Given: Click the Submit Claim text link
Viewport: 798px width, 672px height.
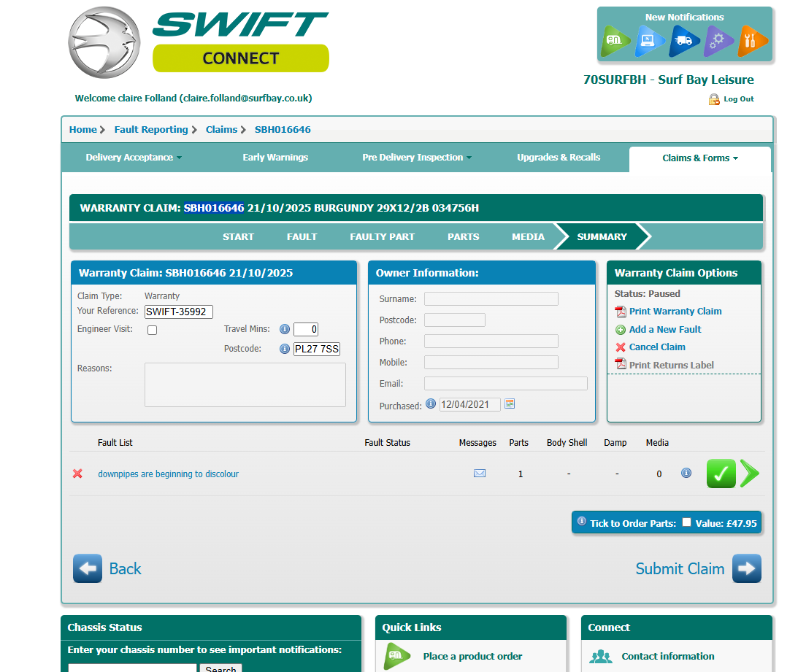Looking at the screenshot, I should point(680,568).
